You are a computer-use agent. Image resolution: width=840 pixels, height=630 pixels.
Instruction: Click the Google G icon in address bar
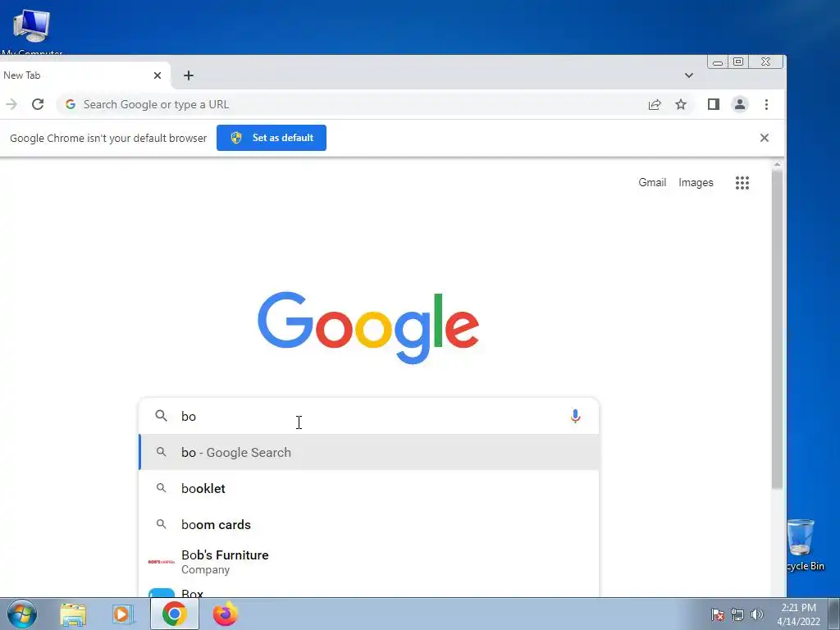[71, 104]
